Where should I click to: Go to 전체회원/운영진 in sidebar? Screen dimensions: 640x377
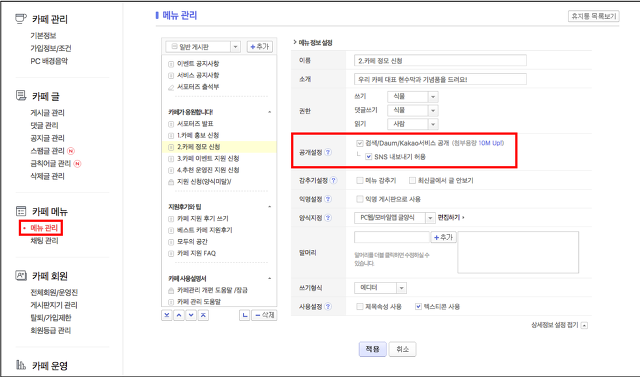(54, 292)
